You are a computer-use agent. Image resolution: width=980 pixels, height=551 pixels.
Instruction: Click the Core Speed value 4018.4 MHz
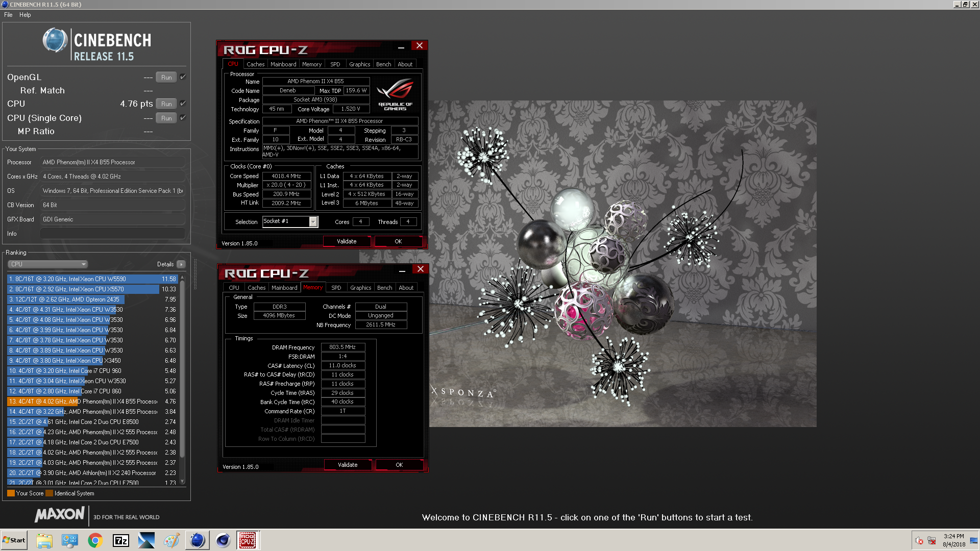(286, 176)
